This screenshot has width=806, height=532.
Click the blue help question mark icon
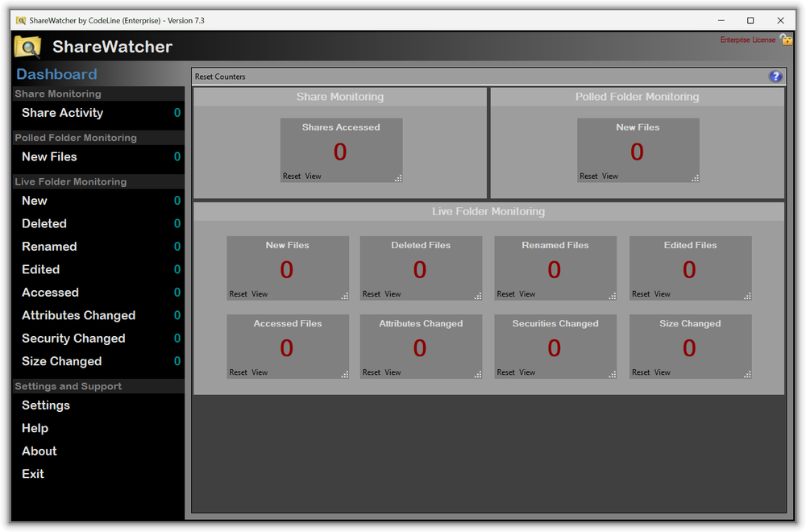coord(775,77)
